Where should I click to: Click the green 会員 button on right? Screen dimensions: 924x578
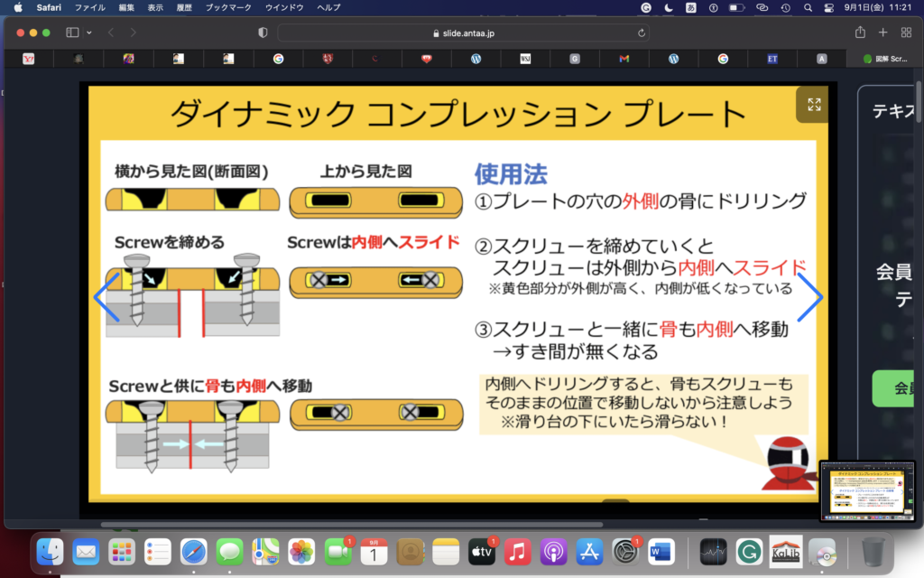click(899, 388)
